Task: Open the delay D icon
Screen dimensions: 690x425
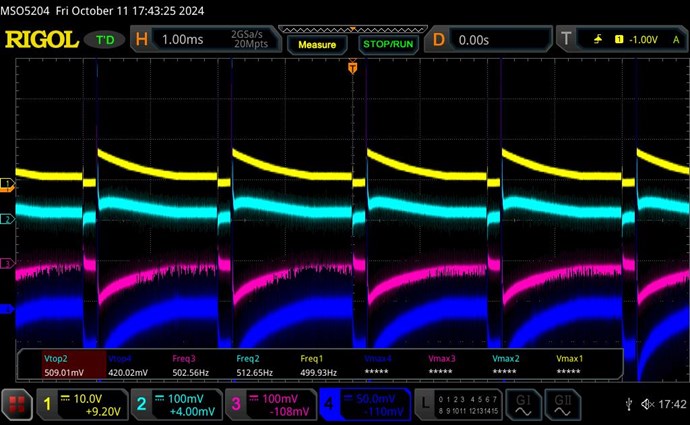Action: point(439,40)
